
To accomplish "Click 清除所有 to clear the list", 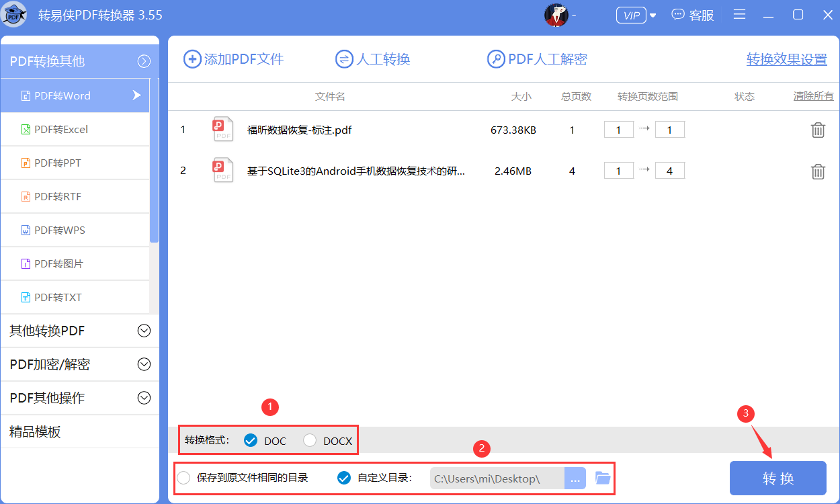I will 813,96.
